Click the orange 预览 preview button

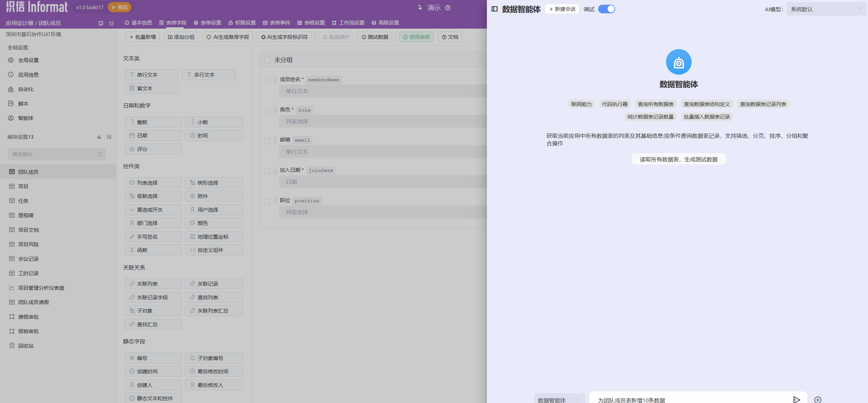(x=119, y=7)
